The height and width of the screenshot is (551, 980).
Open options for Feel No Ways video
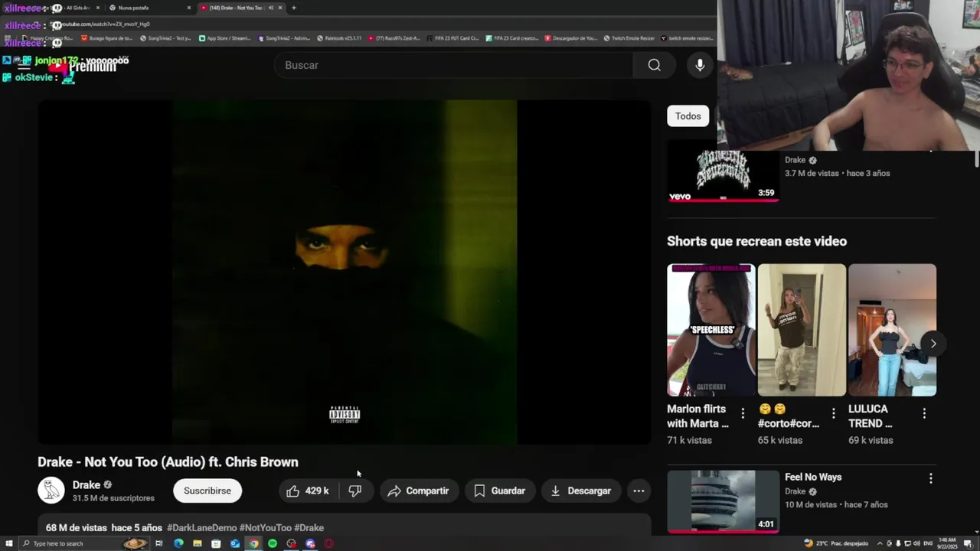click(930, 478)
